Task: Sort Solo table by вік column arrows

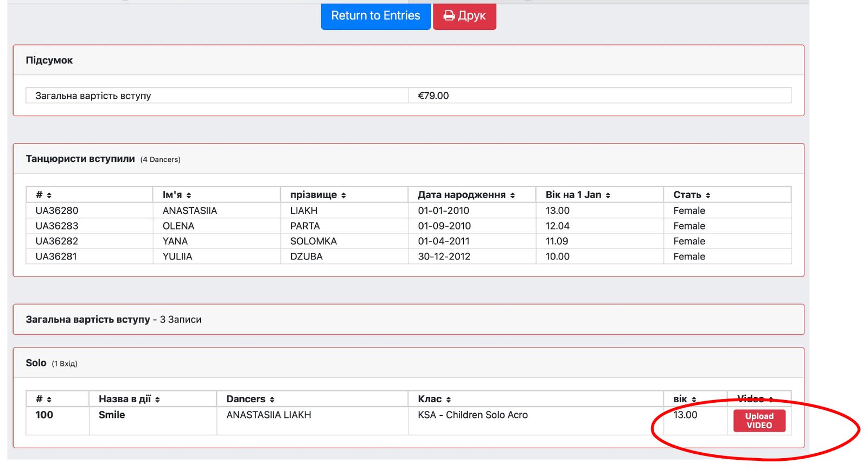Action: pyautogui.click(x=694, y=400)
